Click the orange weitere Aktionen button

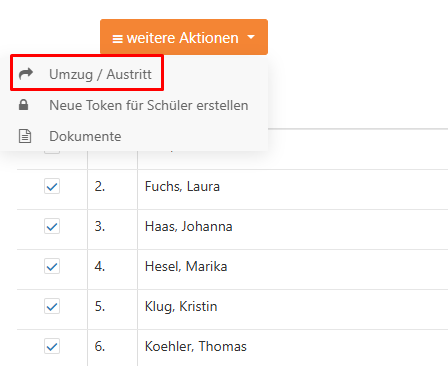point(184,37)
